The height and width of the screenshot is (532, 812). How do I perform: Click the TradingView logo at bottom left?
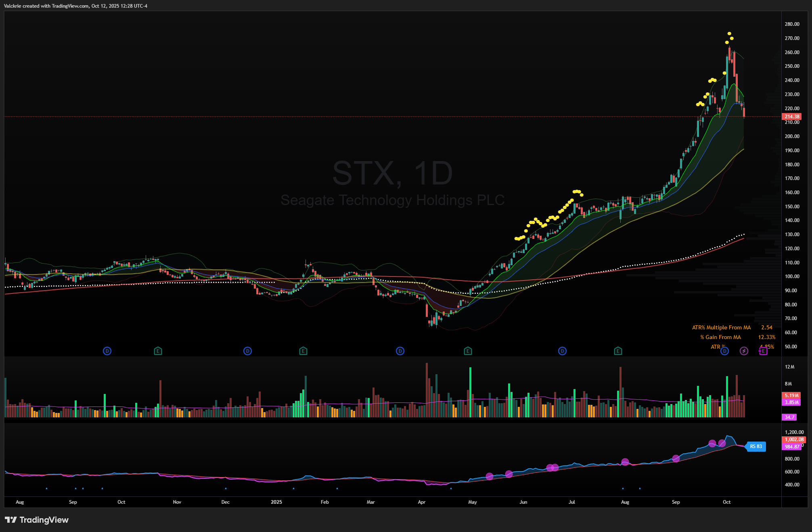[x=37, y=520]
